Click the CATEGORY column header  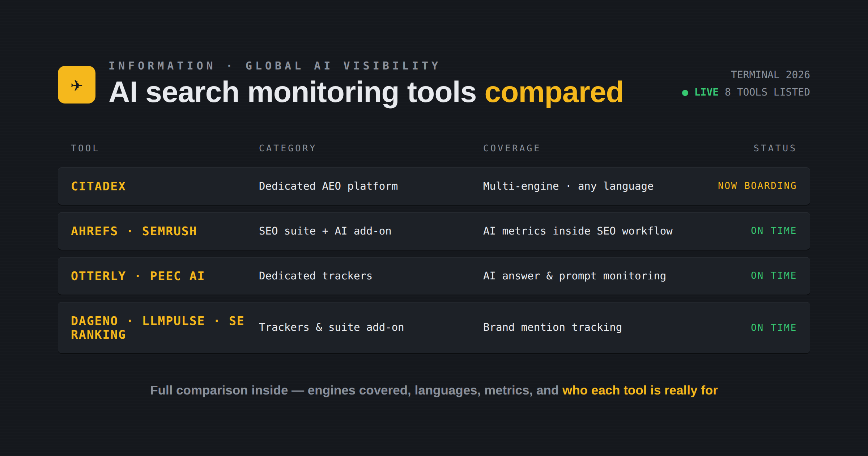pyautogui.click(x=288, y=148)
